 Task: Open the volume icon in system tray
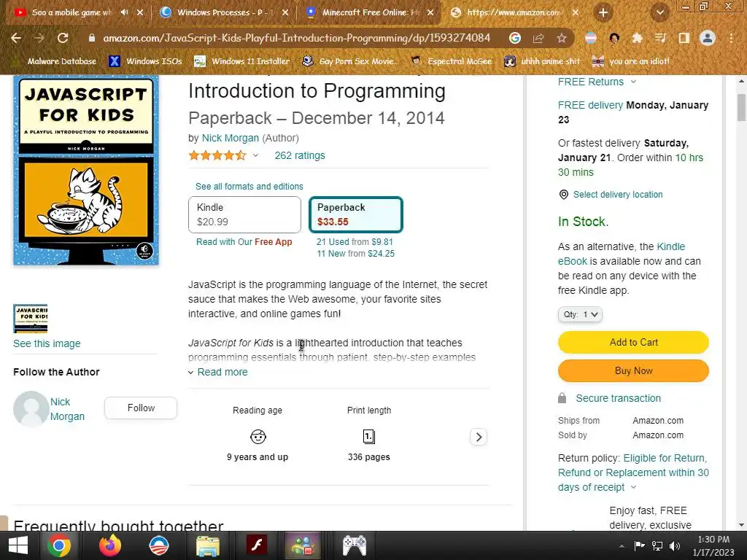[x=675, y=545]
